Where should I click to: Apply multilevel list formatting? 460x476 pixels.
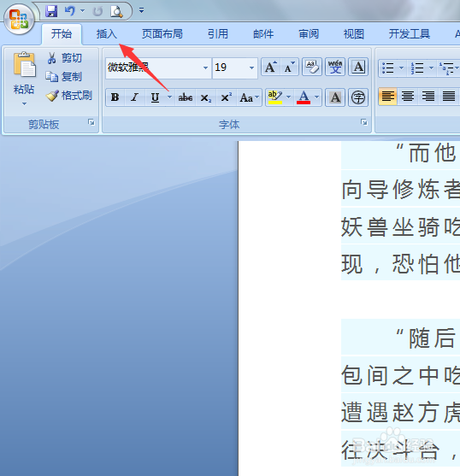447,68
